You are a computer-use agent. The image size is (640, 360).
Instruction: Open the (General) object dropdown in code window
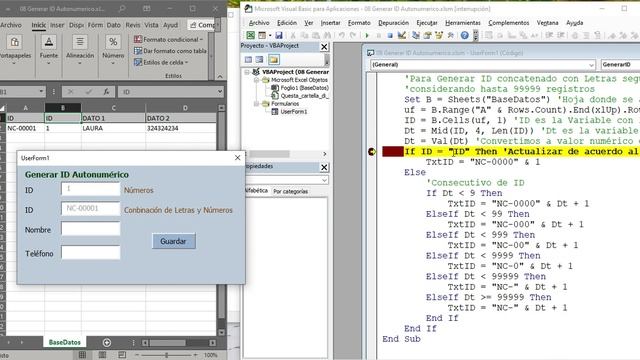pyautogui.click(x=591, y=65)
